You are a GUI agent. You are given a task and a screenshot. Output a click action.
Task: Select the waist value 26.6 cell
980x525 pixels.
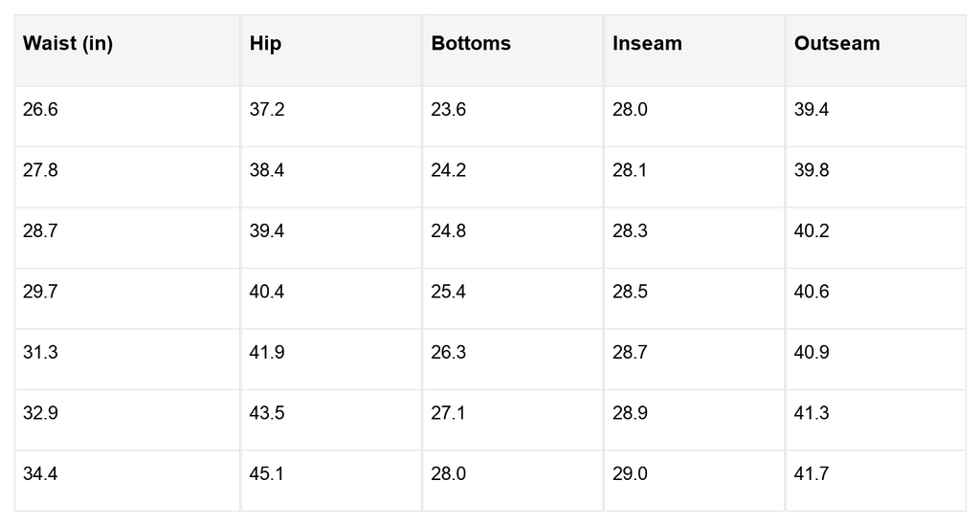coord(40,110)
